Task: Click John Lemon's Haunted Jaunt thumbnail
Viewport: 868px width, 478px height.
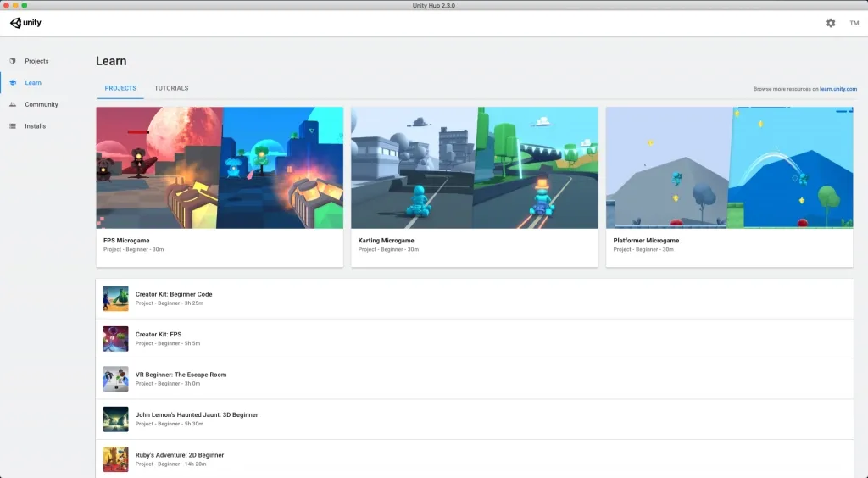Action: point(115,419)
